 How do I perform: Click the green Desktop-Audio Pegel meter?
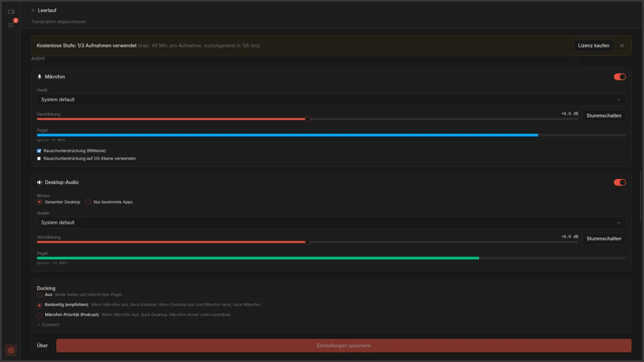coord(331,258)
